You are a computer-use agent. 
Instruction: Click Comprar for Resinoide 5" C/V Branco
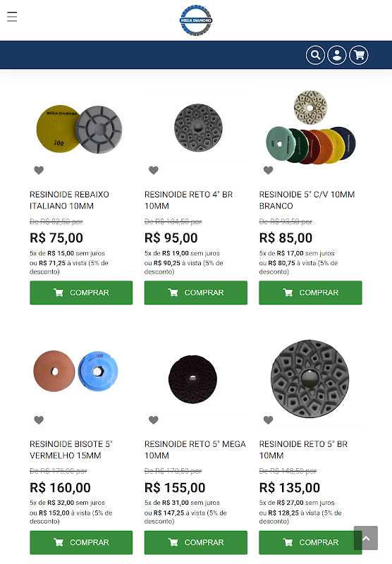311,293
